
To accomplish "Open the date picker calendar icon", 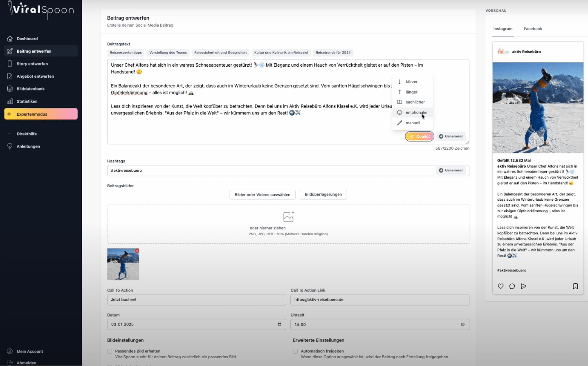I will click(280, 324).
